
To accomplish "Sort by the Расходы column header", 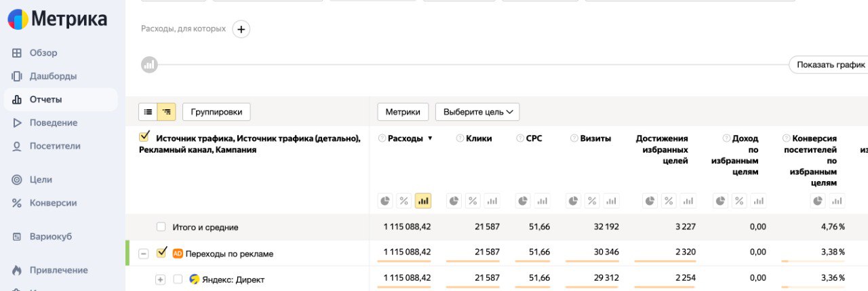I will pyautogui.click(x=405, y=138).
